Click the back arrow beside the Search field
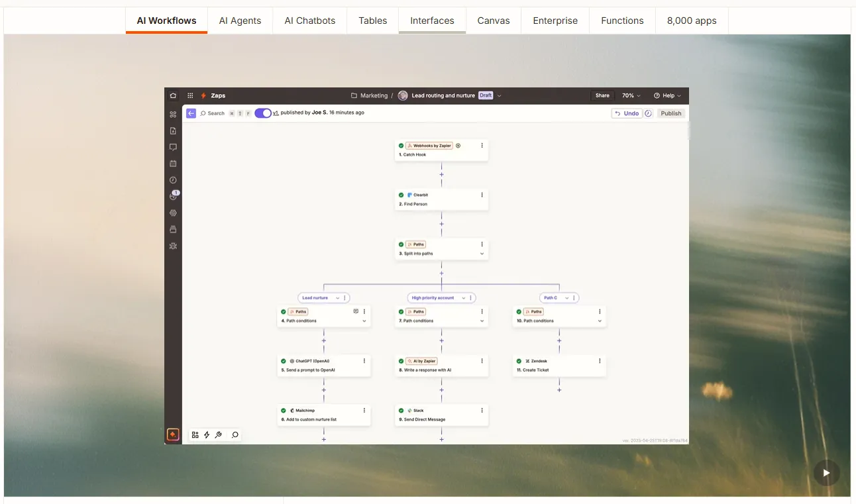Viewport: 856px width, 504px height. 191,113
